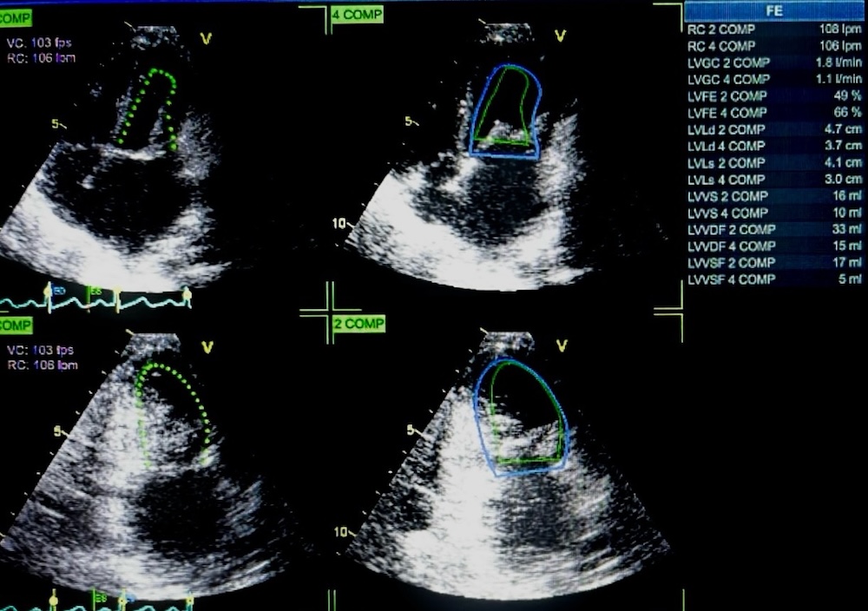Select the LVVDF 4 COMP row label
The height and width of the screenshot is (611, 868).
pyautogui.click(x=731, y=246)
